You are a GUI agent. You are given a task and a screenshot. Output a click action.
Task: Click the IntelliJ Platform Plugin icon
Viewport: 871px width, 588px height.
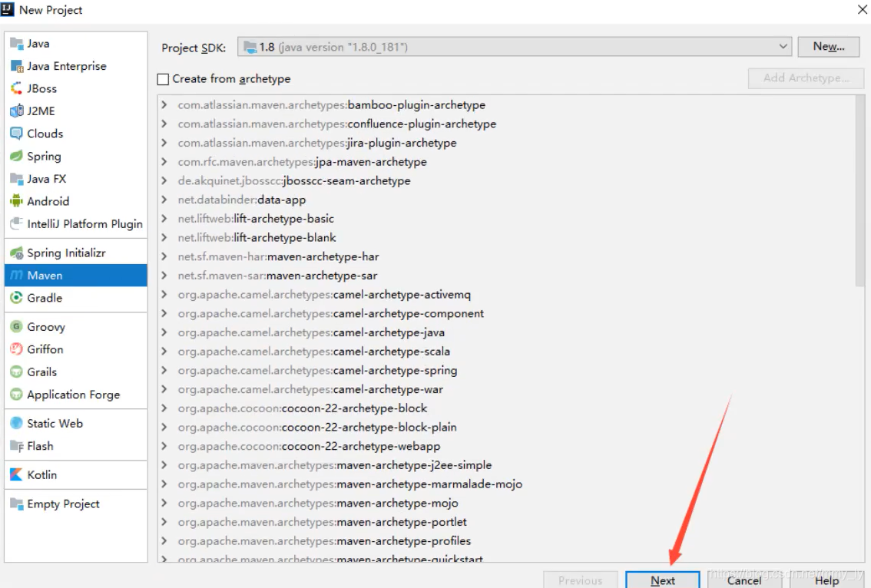[x=17, y=223]
